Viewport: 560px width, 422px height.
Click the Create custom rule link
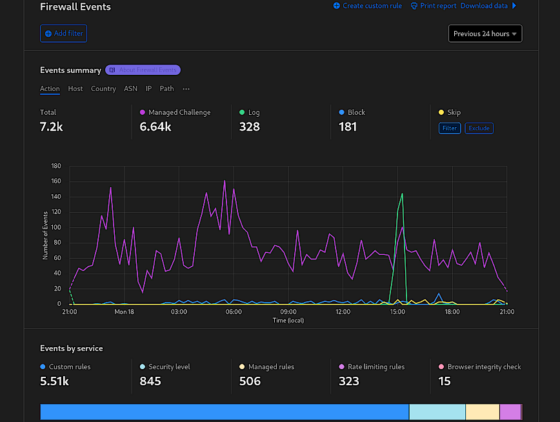pyautogui.click(x=368, y=6)
